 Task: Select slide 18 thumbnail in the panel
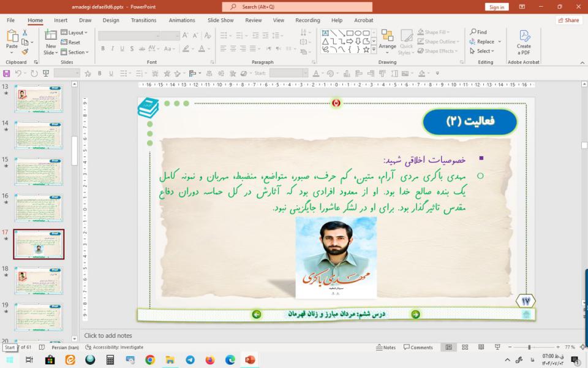[x=39, y=280]
